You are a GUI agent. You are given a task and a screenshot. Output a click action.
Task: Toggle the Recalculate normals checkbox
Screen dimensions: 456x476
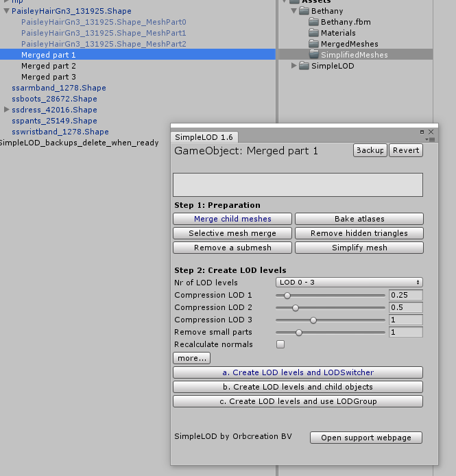click(x=280, y=344)
